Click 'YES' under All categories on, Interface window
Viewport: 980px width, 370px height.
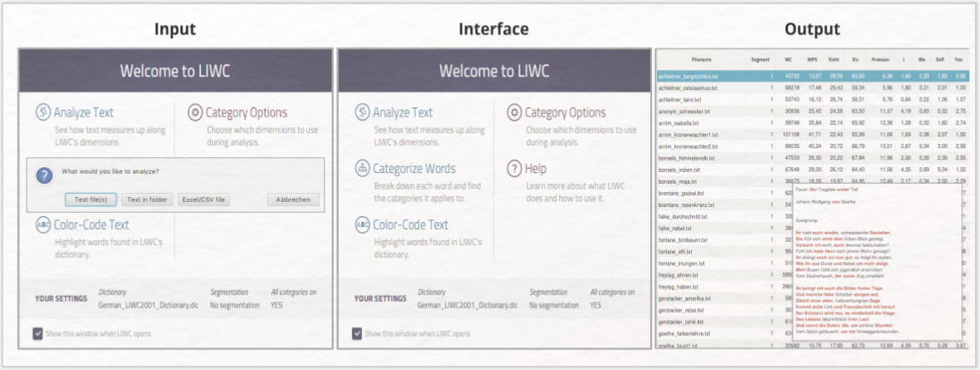pos(595,305)
